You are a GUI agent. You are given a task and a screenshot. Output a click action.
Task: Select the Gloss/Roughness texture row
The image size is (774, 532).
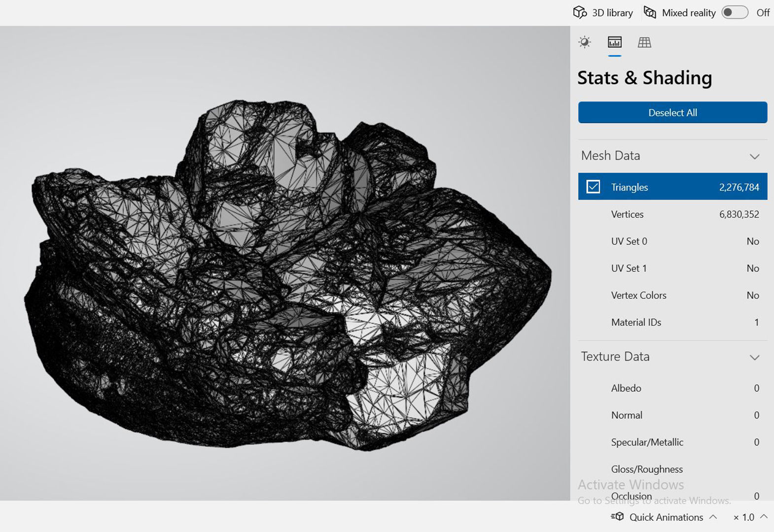(x=672, y=469)
